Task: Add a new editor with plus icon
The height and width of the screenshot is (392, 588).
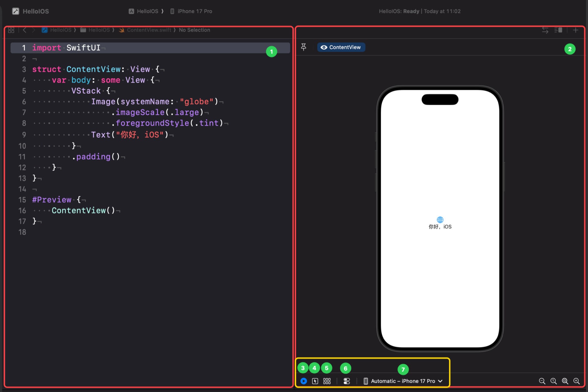Action: [576, 30]
